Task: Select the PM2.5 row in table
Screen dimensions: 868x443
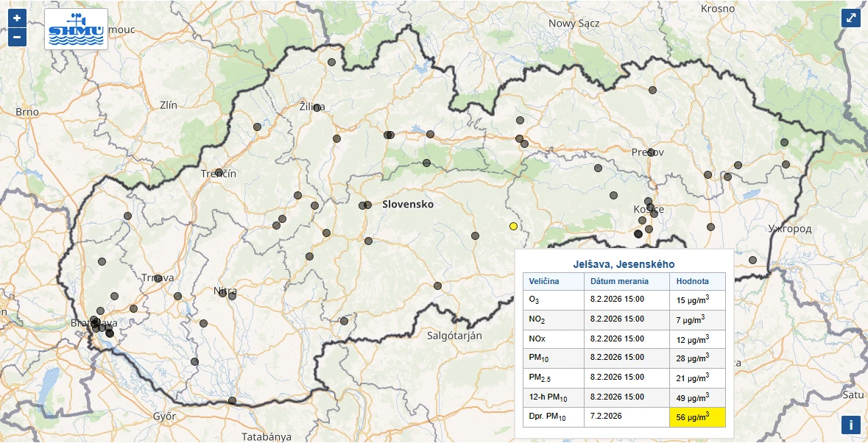Action: click(623, 378)
